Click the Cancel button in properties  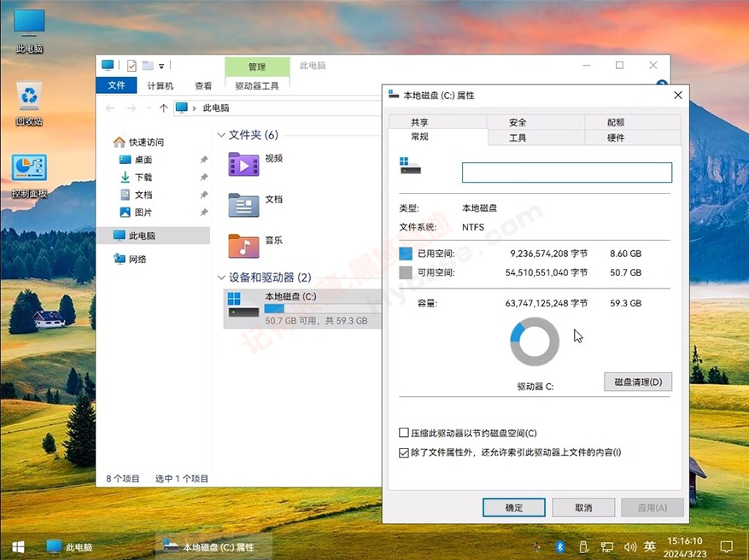pyautogui.click(x=583, y=507)
